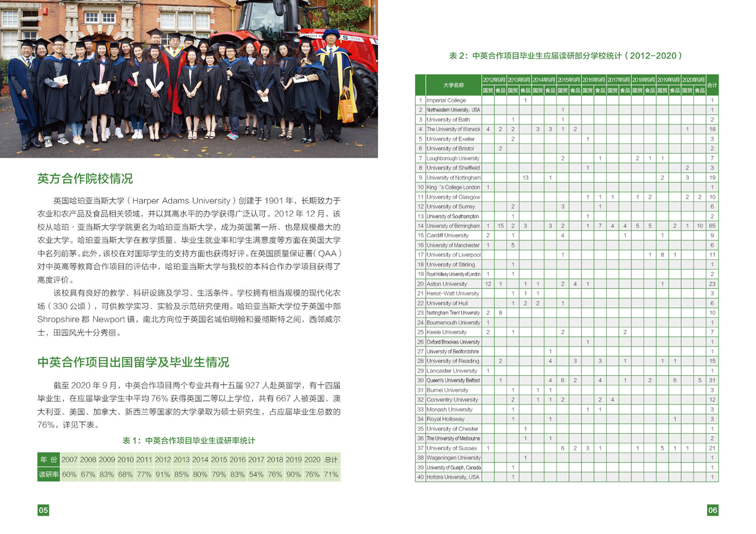
Task: Click the 'University of Glasgow' row name
Action: (x=453, y=197)
